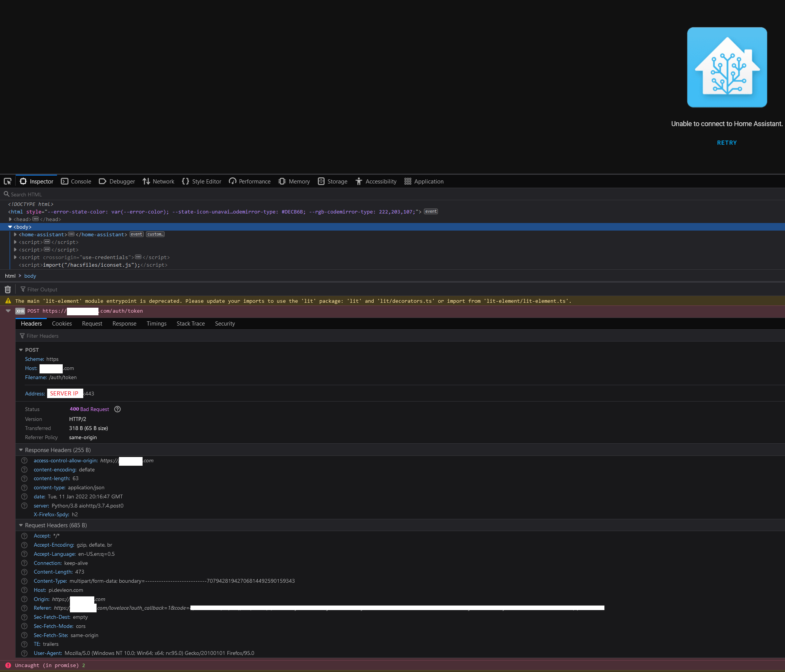This screenshot has height=672, width=785.
Task: Click the custom badge on home-assistant element
Action: pos(155,234)
